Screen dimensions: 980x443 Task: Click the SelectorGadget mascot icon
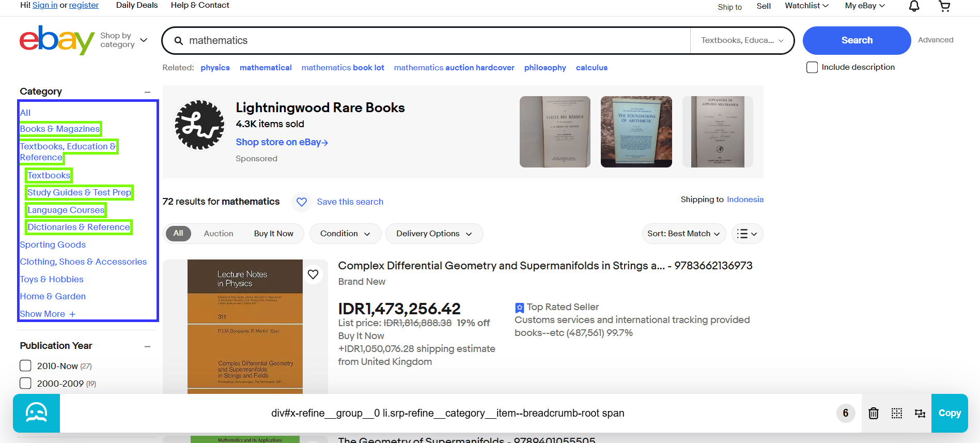pyautogui.click(x=36, y=413)
